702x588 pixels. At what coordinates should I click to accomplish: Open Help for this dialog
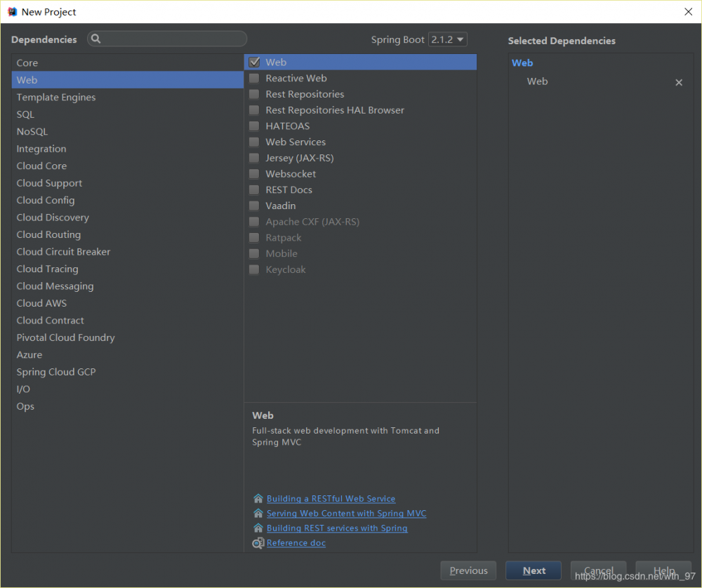pos(663,570)
